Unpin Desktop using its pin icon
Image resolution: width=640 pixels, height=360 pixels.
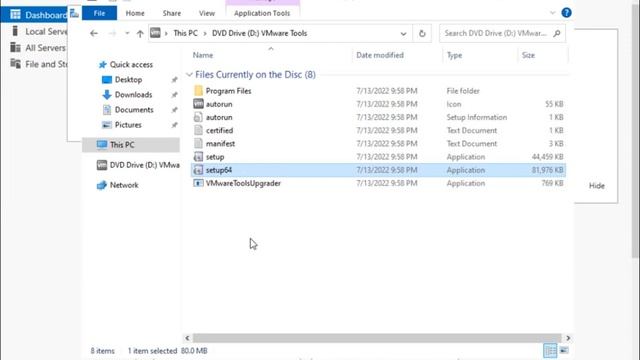[x=174, y=80]
